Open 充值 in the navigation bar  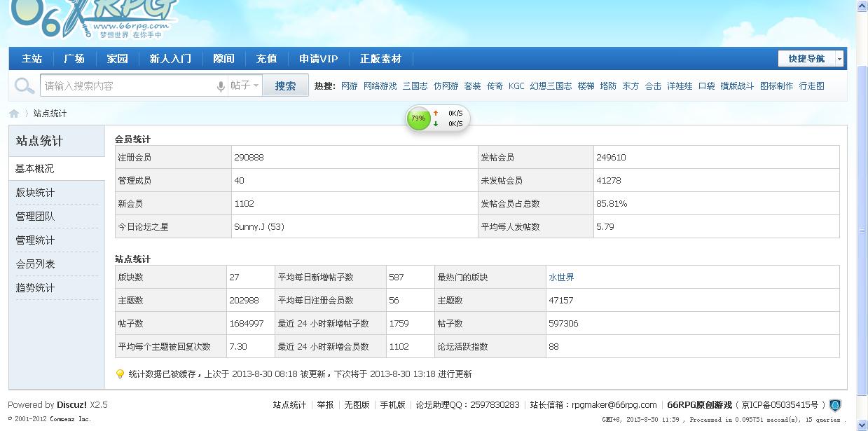click(x=266, y=59)
